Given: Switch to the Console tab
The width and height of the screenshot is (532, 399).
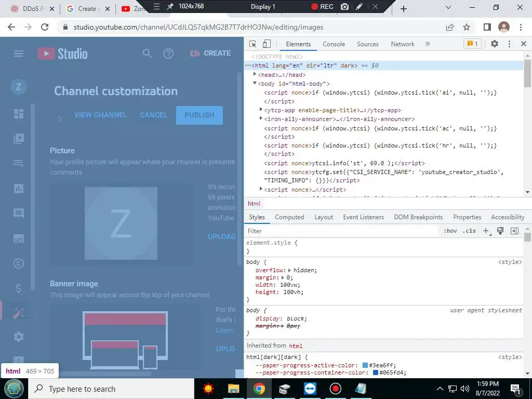Looking at the screenshot, I should tap(334, 44).
